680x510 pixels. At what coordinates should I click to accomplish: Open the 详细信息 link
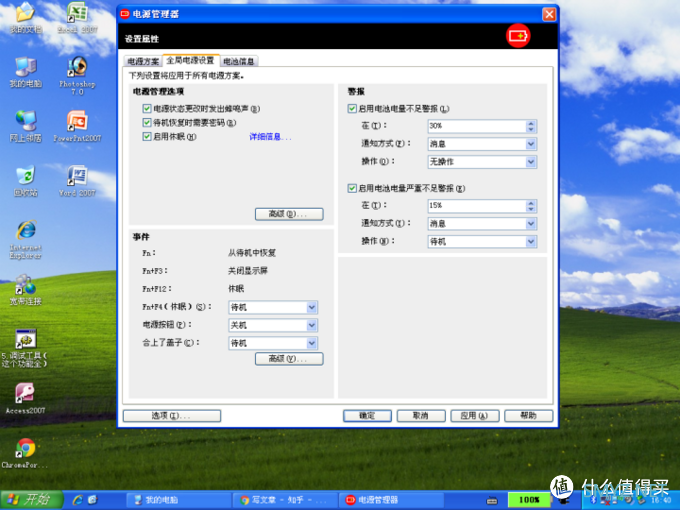point(270,137)
